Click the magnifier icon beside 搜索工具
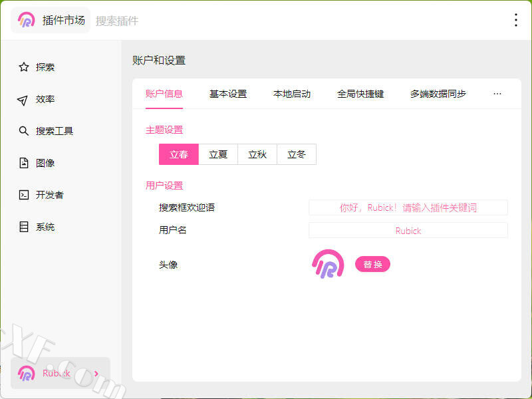 coord(23,130)
